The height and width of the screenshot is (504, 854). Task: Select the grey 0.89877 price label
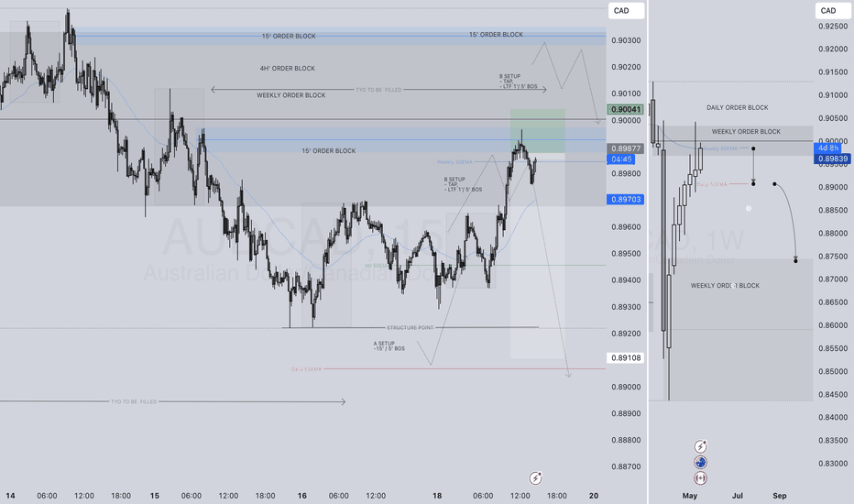point(625,148)
